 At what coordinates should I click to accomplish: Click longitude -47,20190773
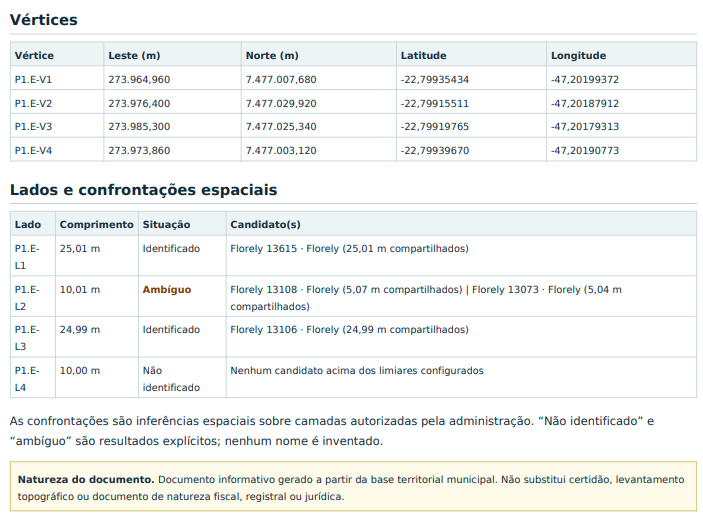[x=585, y=150]
